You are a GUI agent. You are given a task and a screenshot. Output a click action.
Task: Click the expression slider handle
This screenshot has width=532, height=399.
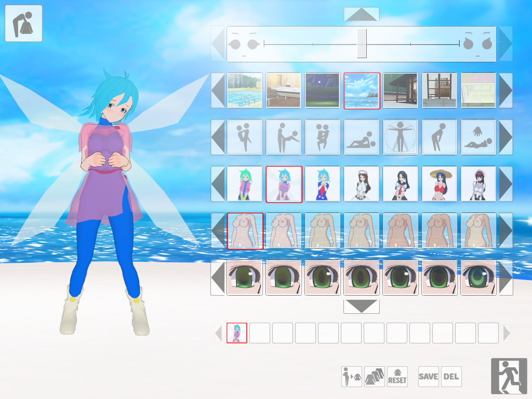(x=362, y=44)
